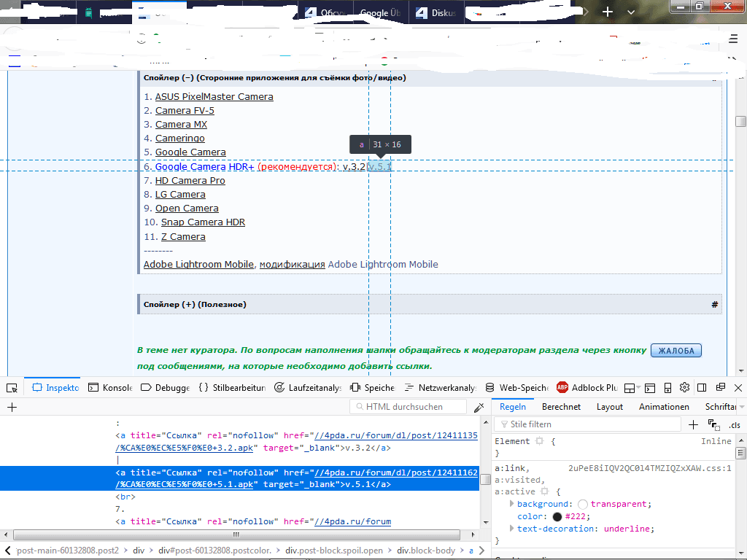
Task: Open the Stilbearbeitung tab
Action: 232,388
